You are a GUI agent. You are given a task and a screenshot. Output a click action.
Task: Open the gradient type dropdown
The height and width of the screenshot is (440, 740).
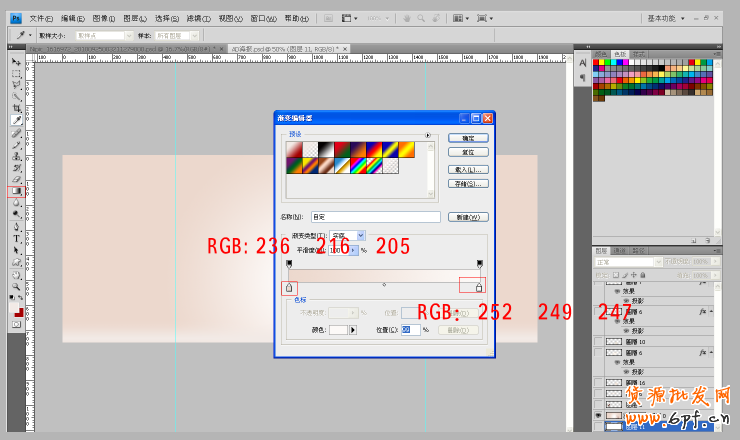pyautogui.click(x=361, y=236)
